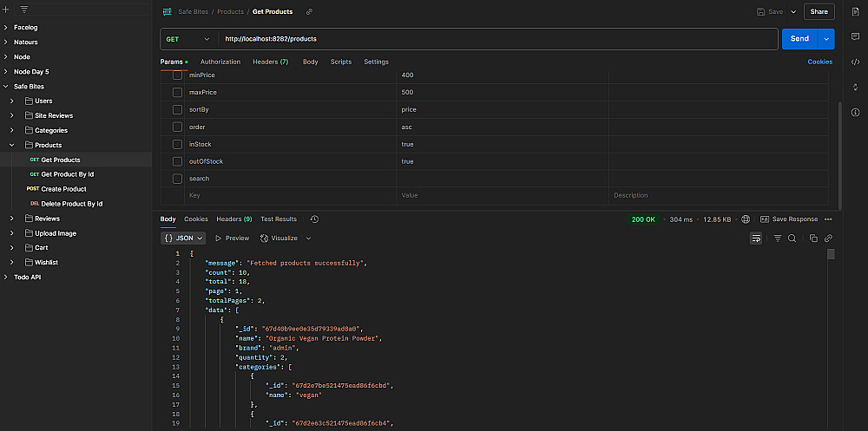Check the inStock query parameter
This screenshot has height=431, width=868.
pyautogui.click(x=177, y=144)
